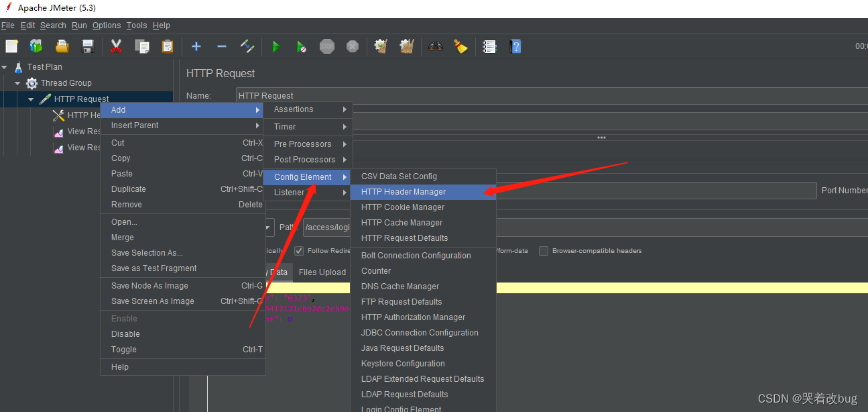Collapse all nodes with the minus icon
Screen dimensions: 868x412
(x=221, y=46)
